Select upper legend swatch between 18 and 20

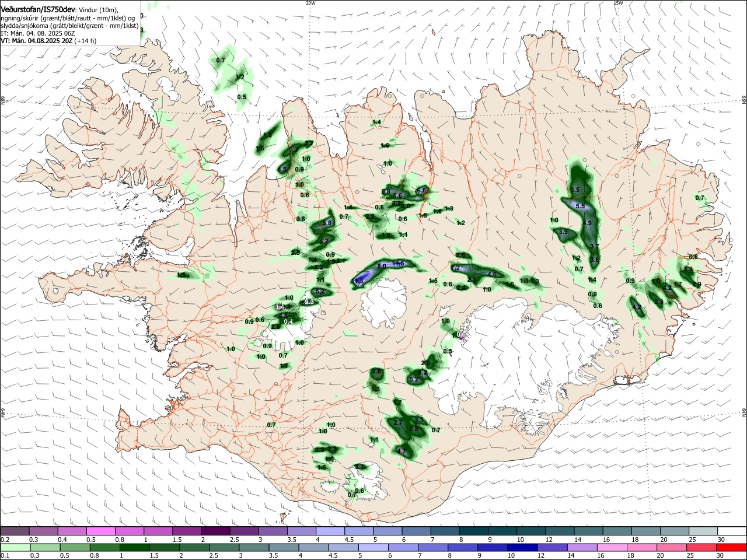[645, 531]
